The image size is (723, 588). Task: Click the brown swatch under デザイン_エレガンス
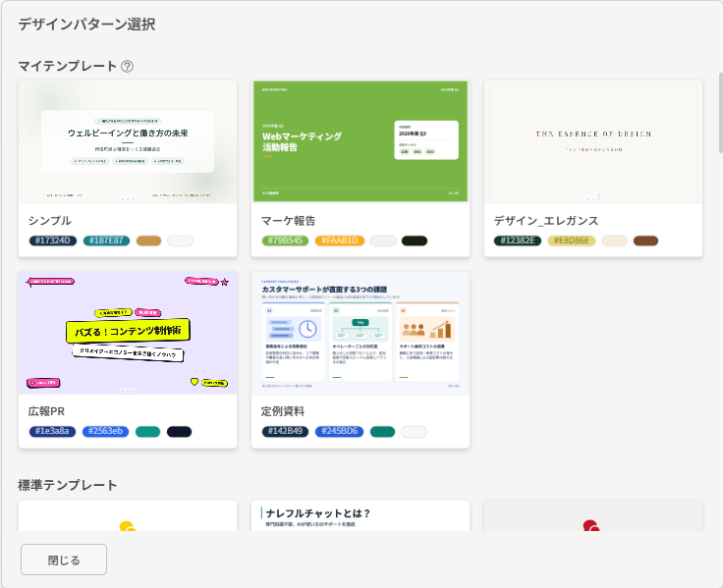645,241
